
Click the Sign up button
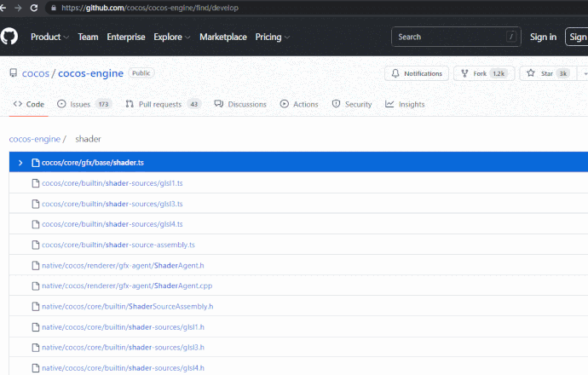[577, 37]
